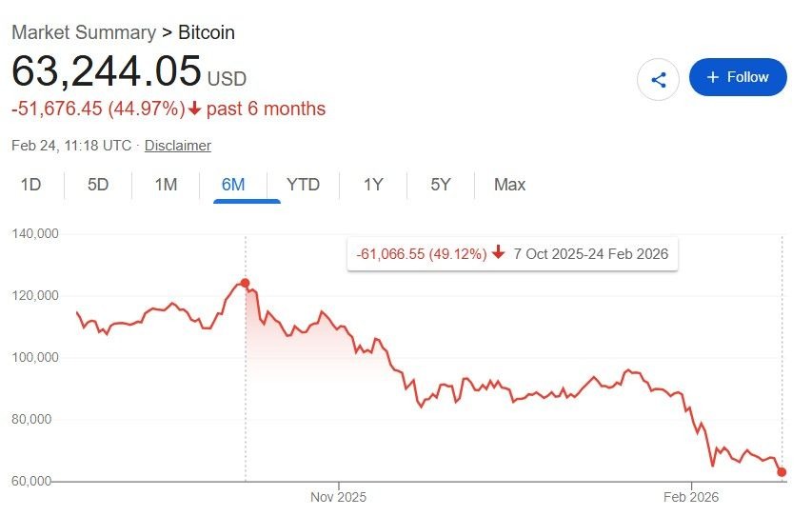812x516 pixels.
Task: Click the Market Summary breadcrumb
Action: coord(83,32)
